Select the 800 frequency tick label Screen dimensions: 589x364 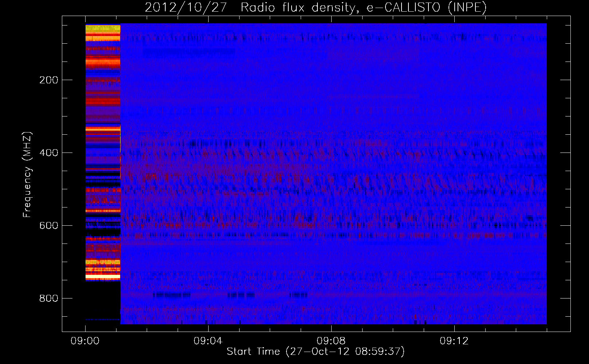pos(49,298)
